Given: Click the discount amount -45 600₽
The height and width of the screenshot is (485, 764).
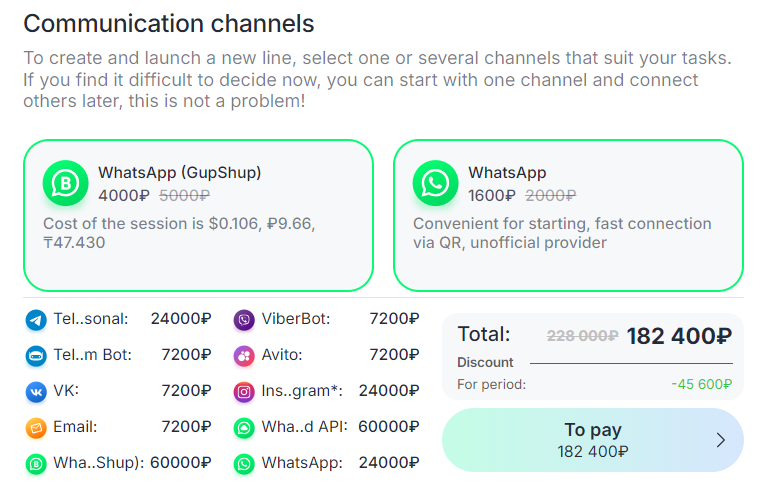Looking at the screenshot, I should pos(701,384).
